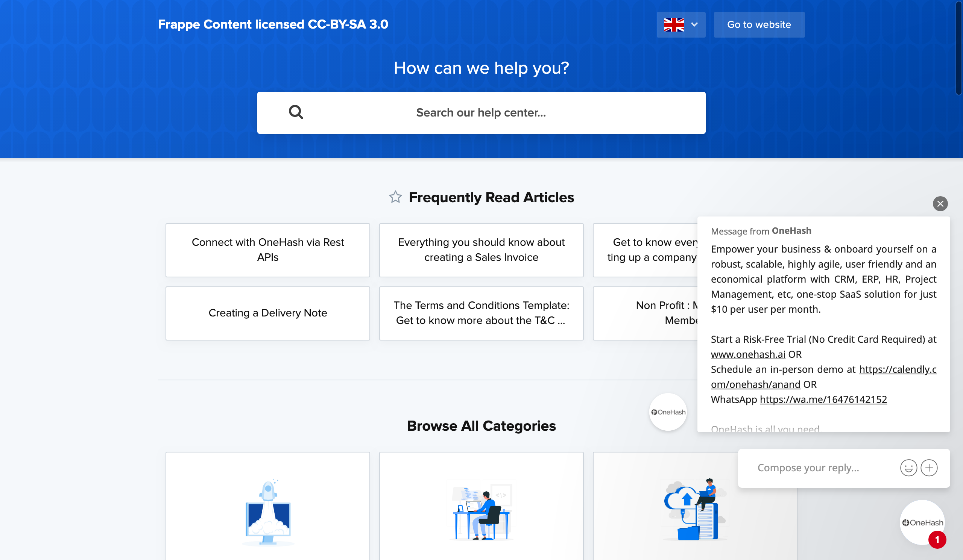Open the Terms and Conditions Template article
963x560 pixels.
tap(481, 313)
